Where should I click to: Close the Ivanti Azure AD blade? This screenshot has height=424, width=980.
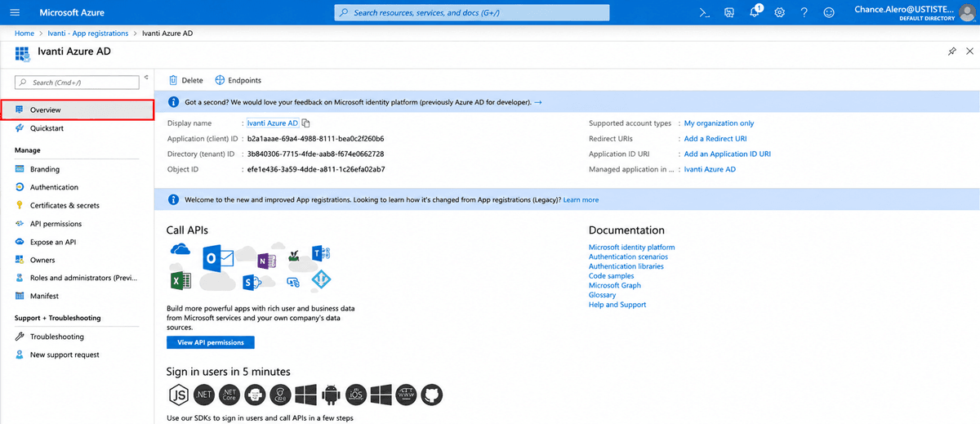[969, 51]
